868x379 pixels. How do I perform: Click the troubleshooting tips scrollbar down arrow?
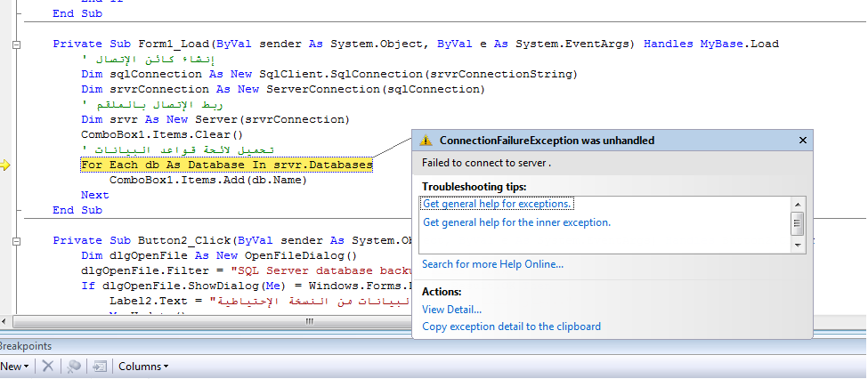[x=798, y=246]
